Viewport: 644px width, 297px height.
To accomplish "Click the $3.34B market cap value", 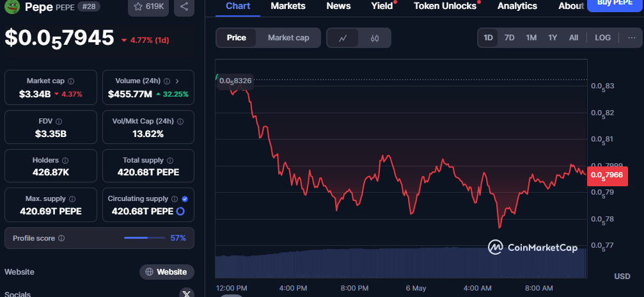I will [x=35, y=94].
